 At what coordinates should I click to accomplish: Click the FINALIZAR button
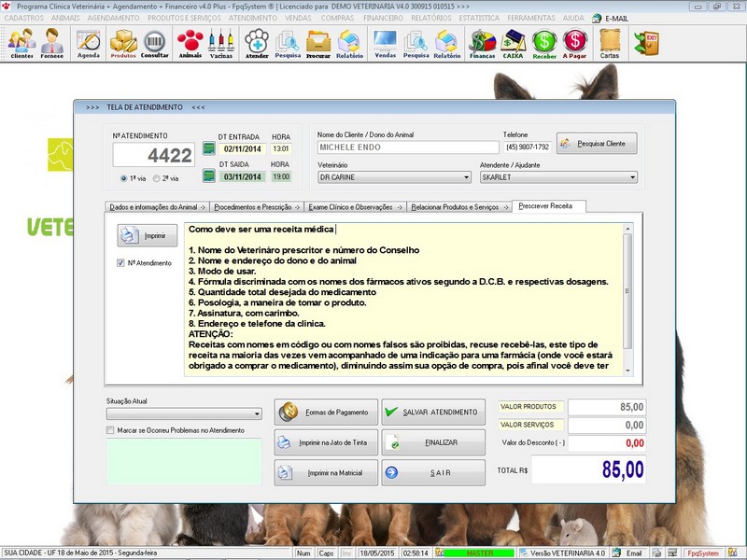tap(433, 442)
